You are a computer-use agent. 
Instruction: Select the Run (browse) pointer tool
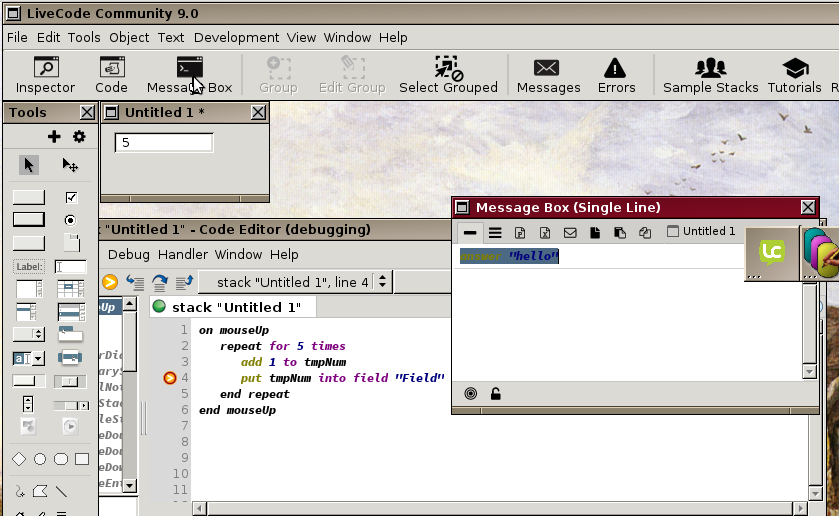coord(28,165)
